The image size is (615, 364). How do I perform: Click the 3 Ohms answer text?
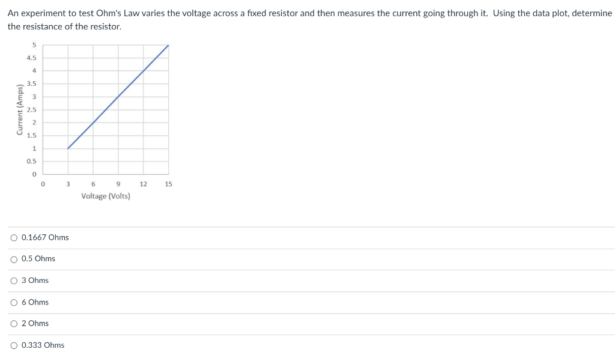point(34,281)
